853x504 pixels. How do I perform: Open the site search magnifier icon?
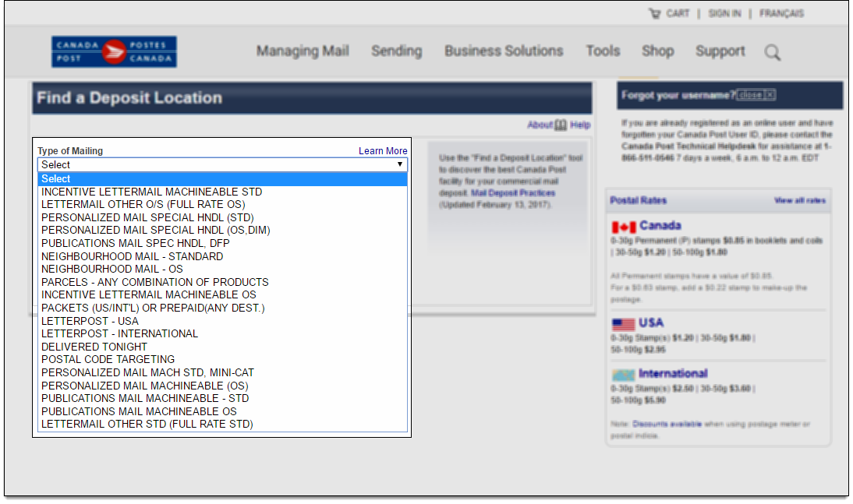point(772,52)
